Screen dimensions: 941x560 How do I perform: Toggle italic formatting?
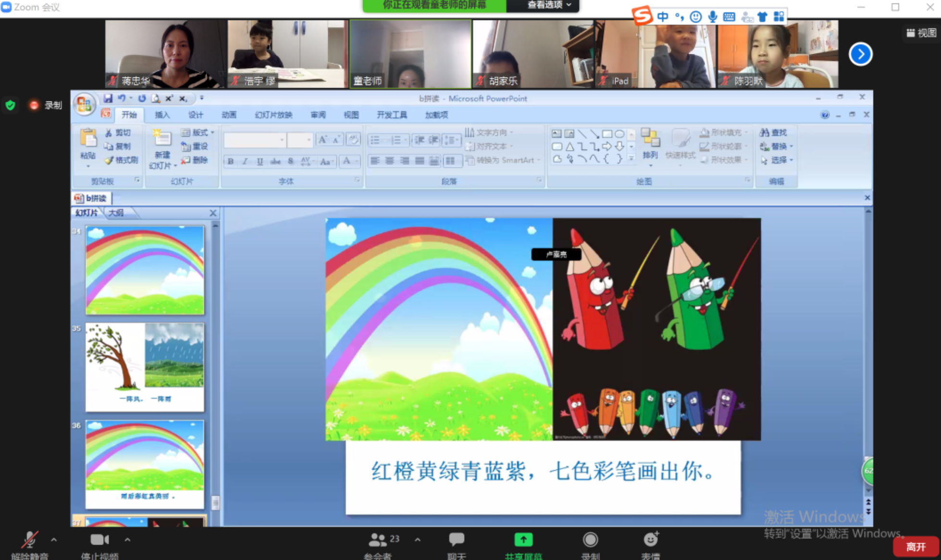(245, 161)
